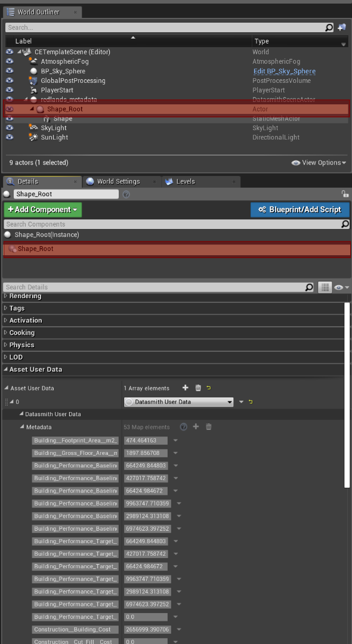Toggle the lock icon in the Details panel
This screenshot has width=352, height=644.
click(345, 193)
